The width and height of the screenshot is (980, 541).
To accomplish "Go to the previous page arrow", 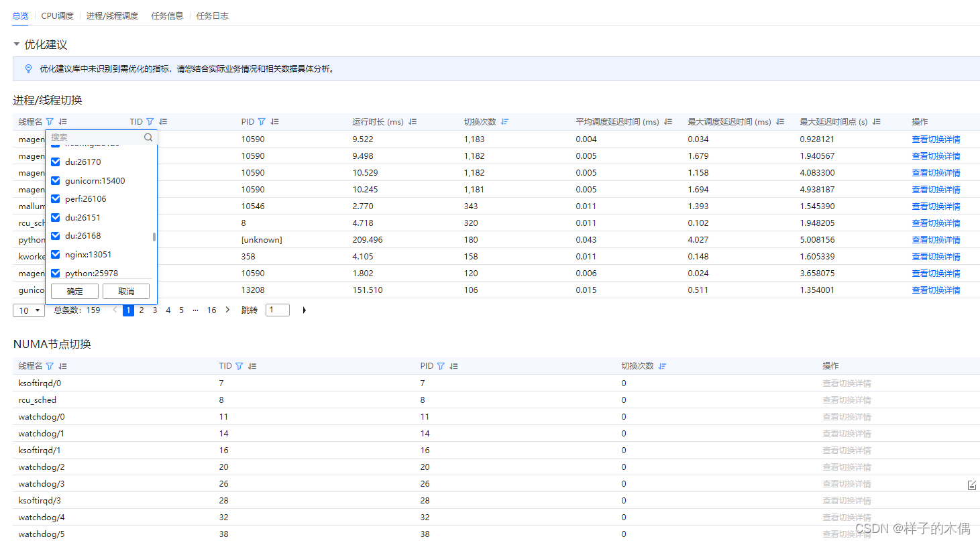I will pos(115,310).
